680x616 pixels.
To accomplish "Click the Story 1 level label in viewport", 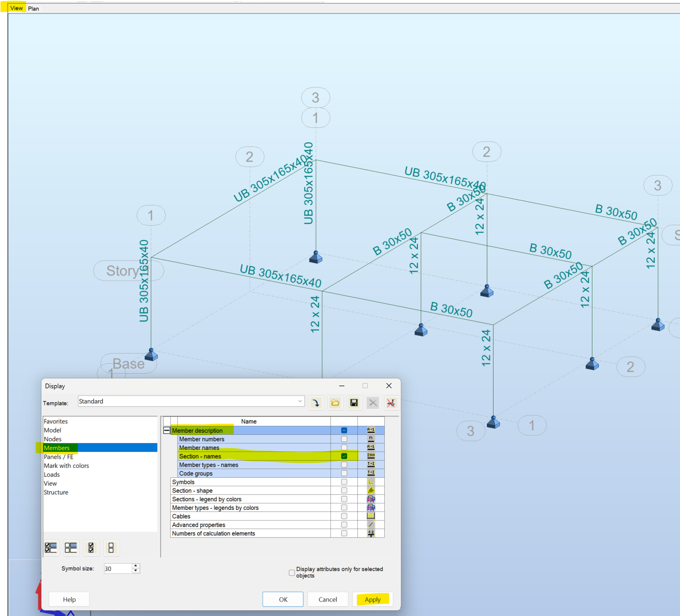I will [128, 271].
